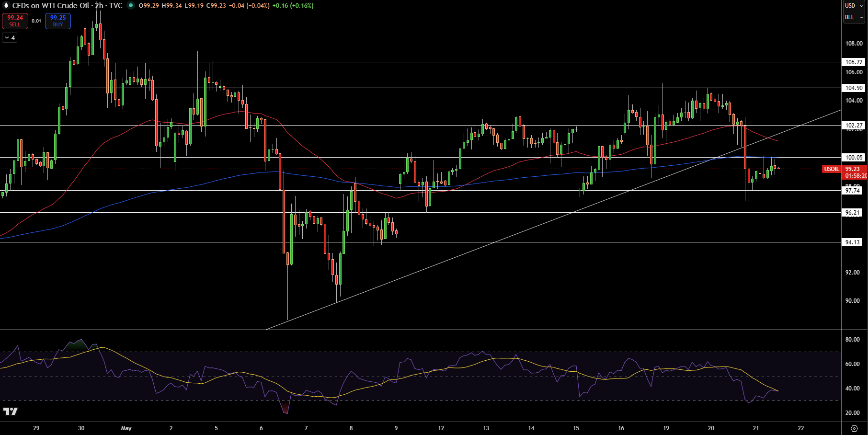The width and height of the screenshot is (868, 435).
Task: Click the H99.34 high value
Action: point(171,6)
